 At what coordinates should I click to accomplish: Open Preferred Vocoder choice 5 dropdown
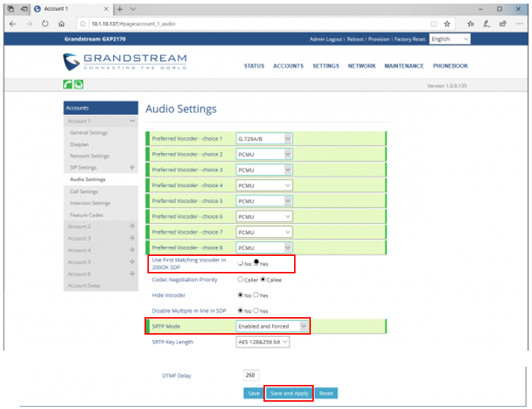264,201
